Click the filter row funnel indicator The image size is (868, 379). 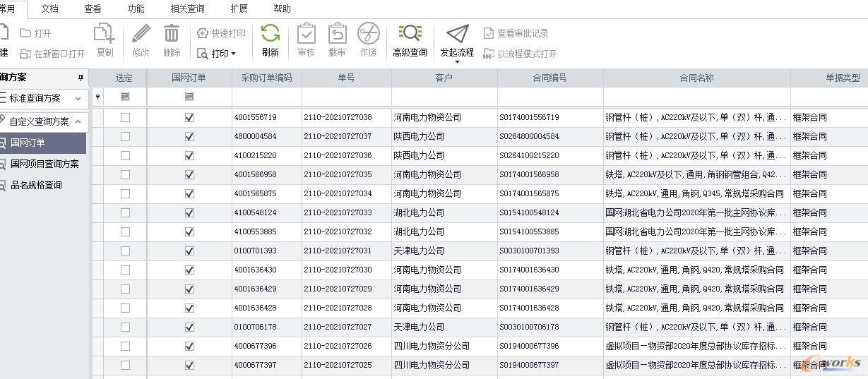97,97
